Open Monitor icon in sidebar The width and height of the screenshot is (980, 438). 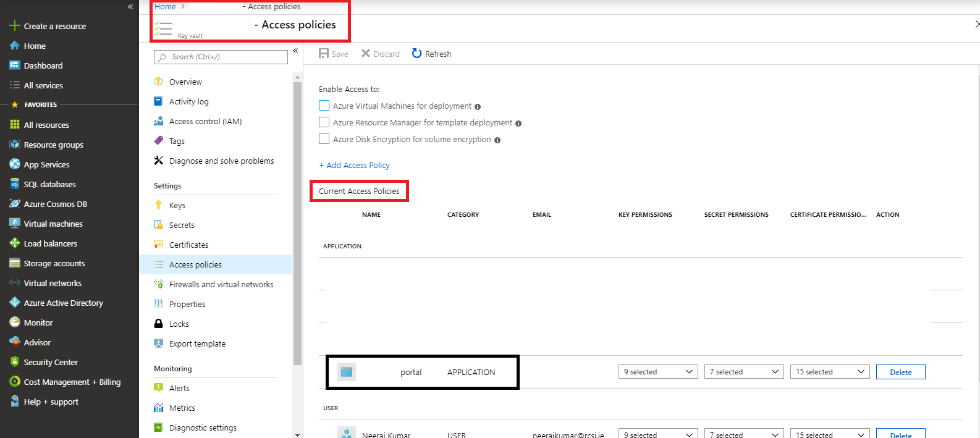[15, 322]
